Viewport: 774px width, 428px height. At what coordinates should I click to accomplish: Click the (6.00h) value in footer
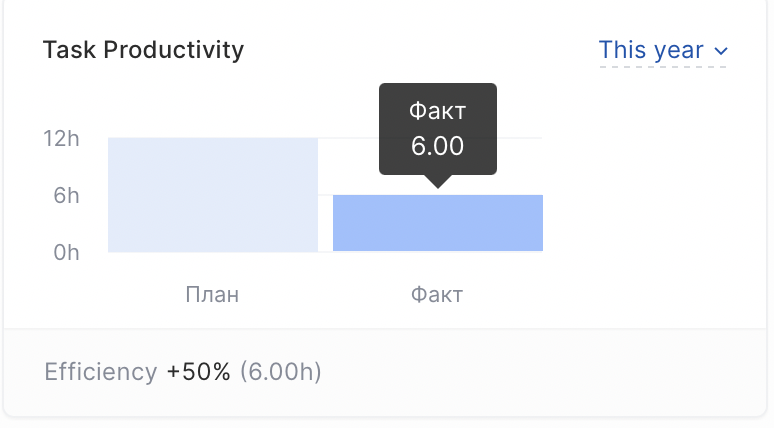coord(280,372)
